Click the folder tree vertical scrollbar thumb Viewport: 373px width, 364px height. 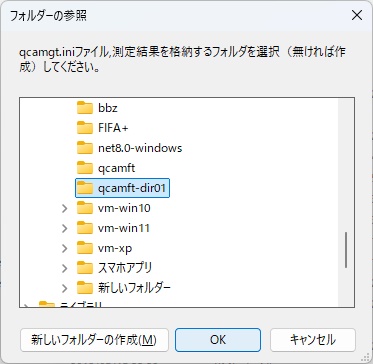[x=346, y=250]
